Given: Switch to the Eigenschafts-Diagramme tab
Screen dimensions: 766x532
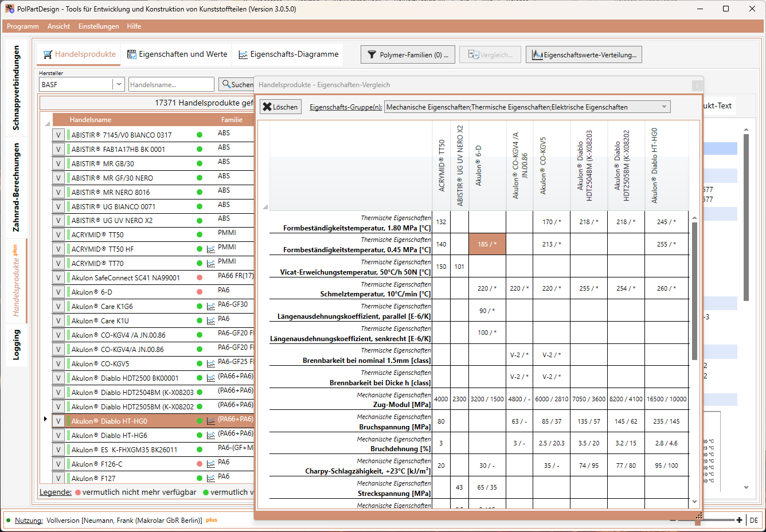Looking at the screenshot, I should click(288, 54).
